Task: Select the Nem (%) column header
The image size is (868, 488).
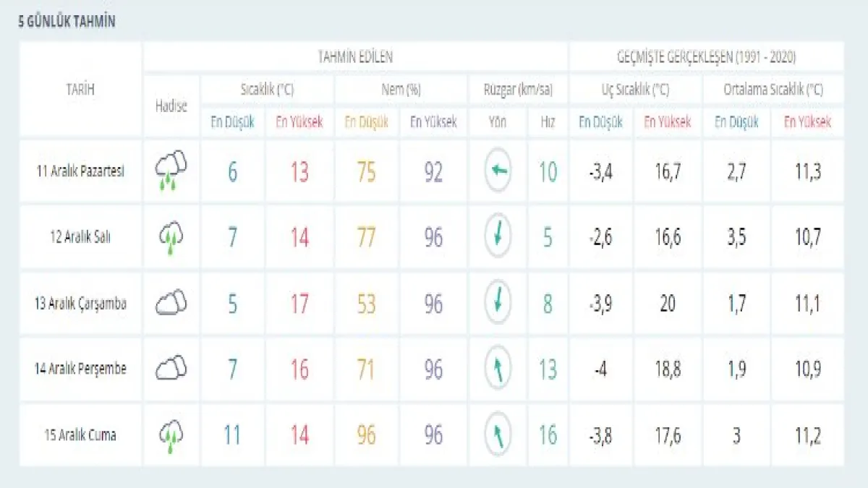Action: [401, 90]
